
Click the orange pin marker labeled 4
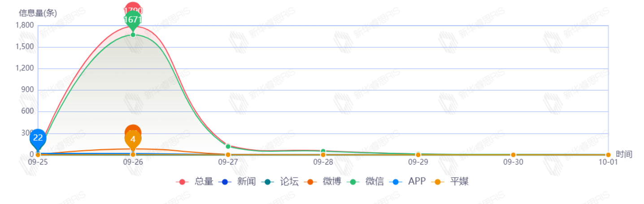(x=133, y=139)
